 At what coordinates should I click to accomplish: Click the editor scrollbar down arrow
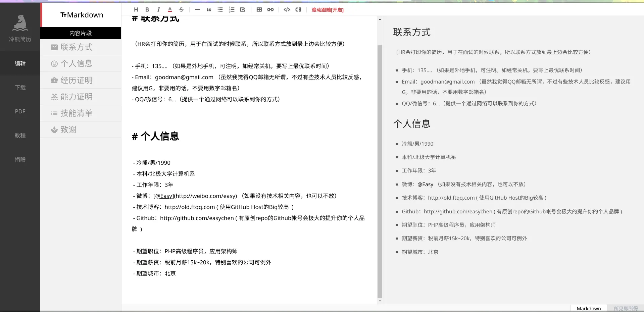point(380,301)
